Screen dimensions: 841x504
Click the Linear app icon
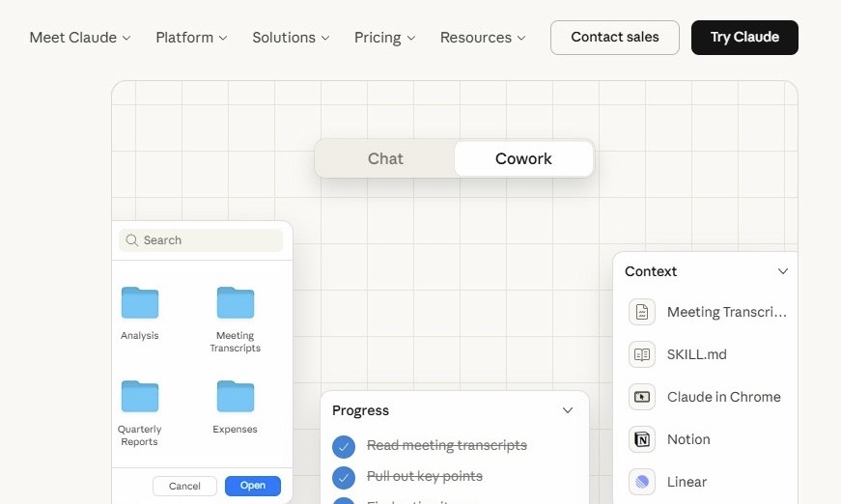pos(642,482)
